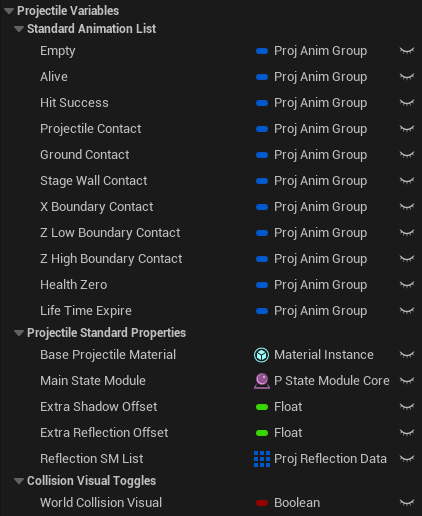
Task: Toggle the closed-eye visibility icon for Alive
Action: (x=407, y=77)
